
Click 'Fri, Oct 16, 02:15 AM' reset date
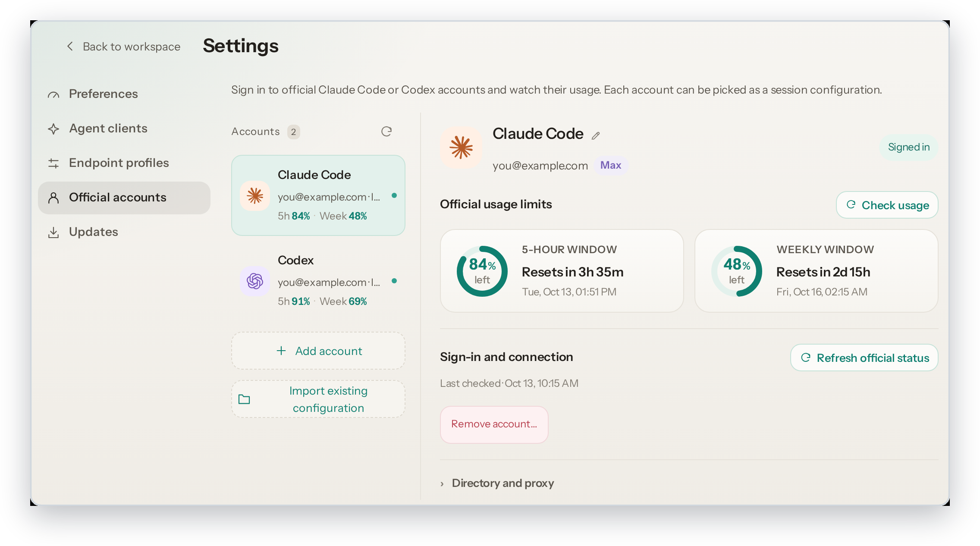pyautogui.click(x=822, y=292)
